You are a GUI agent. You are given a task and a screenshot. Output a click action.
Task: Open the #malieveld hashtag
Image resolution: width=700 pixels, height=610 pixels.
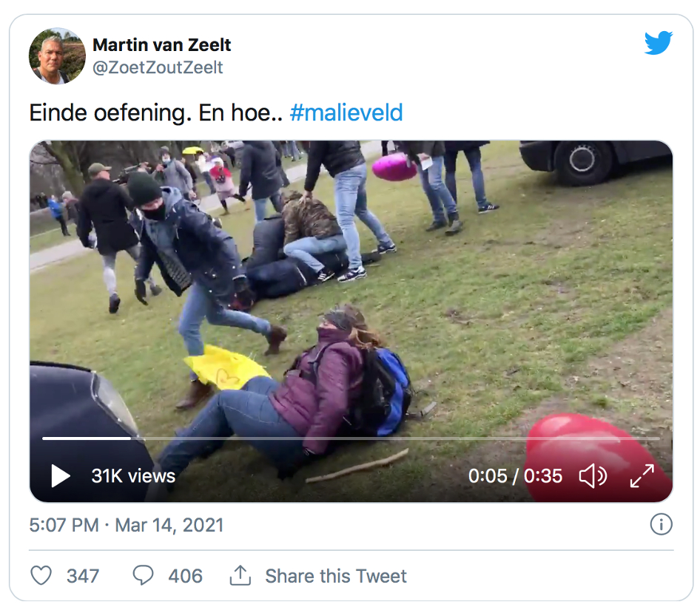coord(346,113)
